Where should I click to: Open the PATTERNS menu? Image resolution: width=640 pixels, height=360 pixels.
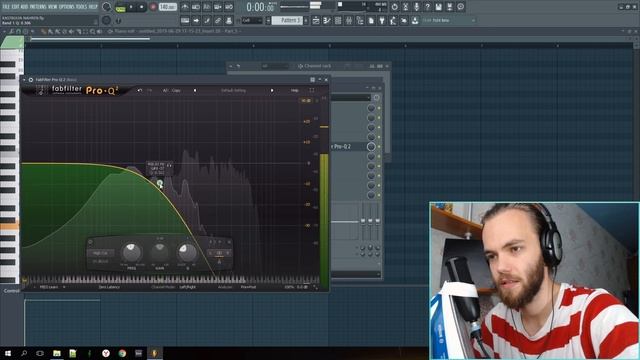pos(38,7)
